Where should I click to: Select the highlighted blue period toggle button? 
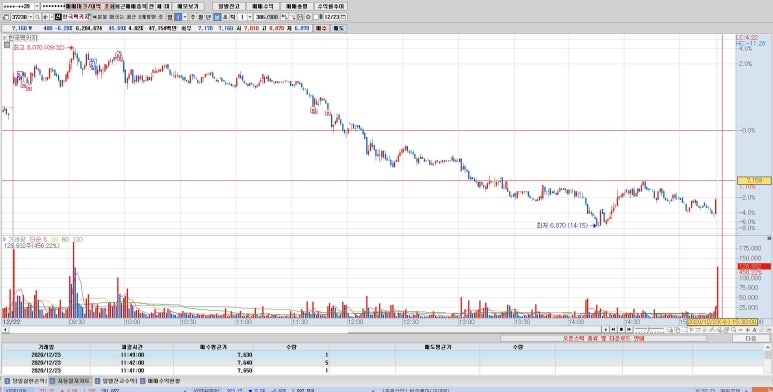217,17
